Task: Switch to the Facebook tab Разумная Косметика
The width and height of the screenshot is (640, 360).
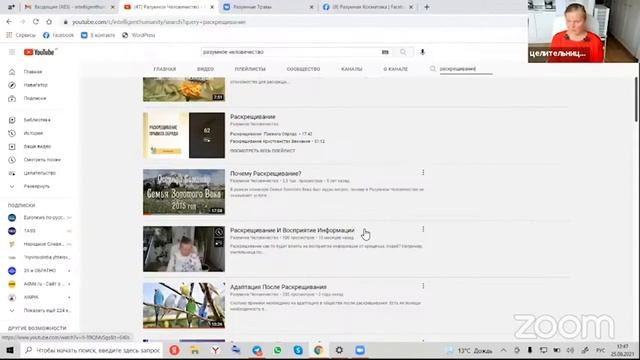Action: click(367, 7)
